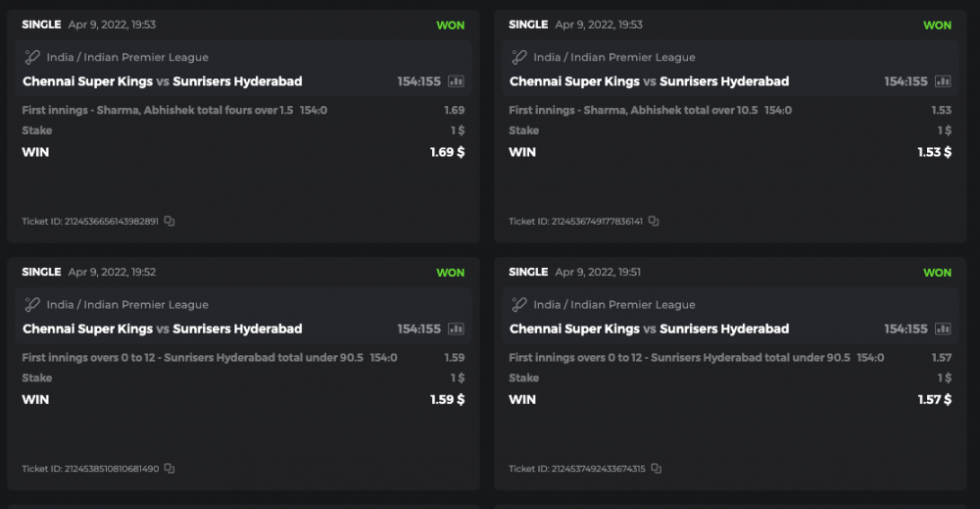Image resolution: width=980 pixels, height=509 pixels.
Task: Open match statistics icon on fours over 1.5 bet
Action: [457, 81]
